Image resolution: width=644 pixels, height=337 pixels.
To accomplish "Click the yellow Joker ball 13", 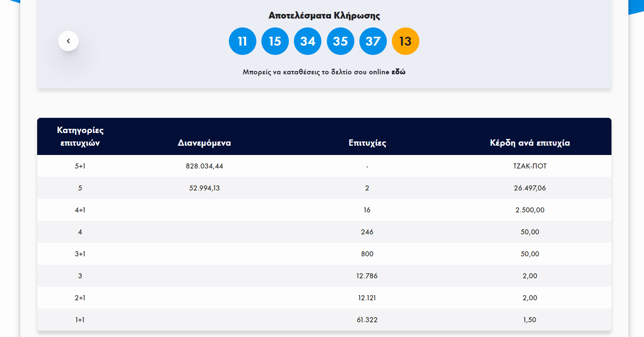I will pos(405,41).
